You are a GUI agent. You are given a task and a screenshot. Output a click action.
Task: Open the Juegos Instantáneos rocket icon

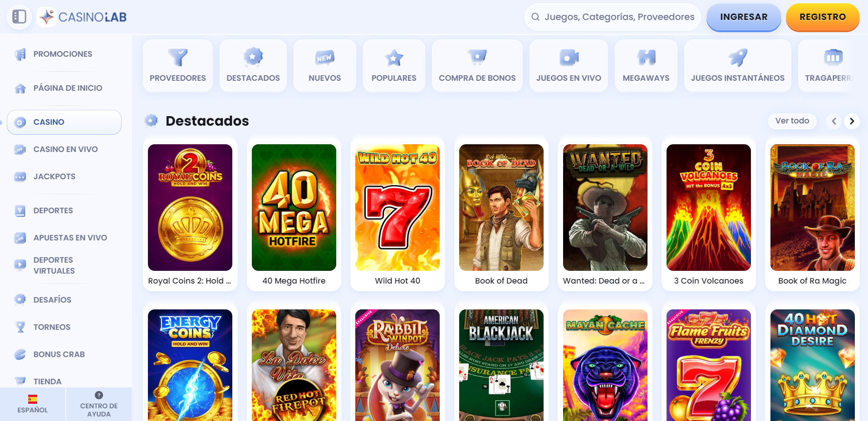click(738, 57)
